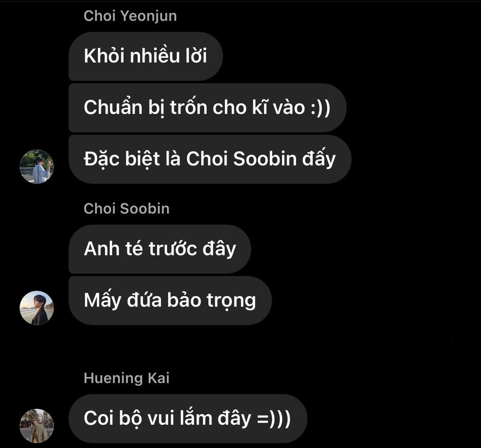
Task: Select the "Khỏi nhiều lời" message bubble
Action: click(146, 56)
